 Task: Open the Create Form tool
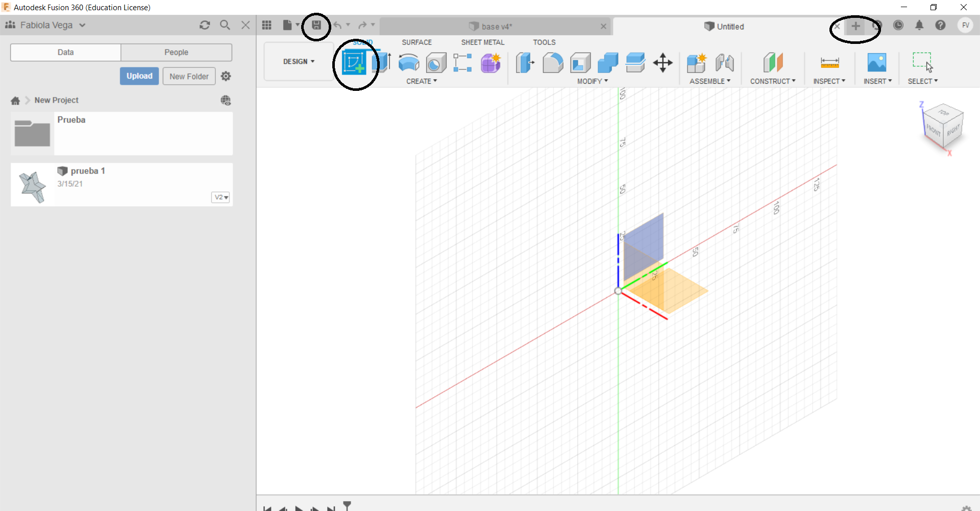pos(491,63)
